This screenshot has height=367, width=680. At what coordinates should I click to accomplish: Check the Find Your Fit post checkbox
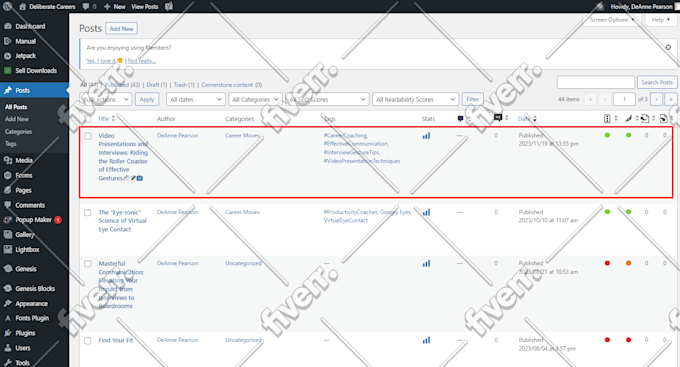88,341
